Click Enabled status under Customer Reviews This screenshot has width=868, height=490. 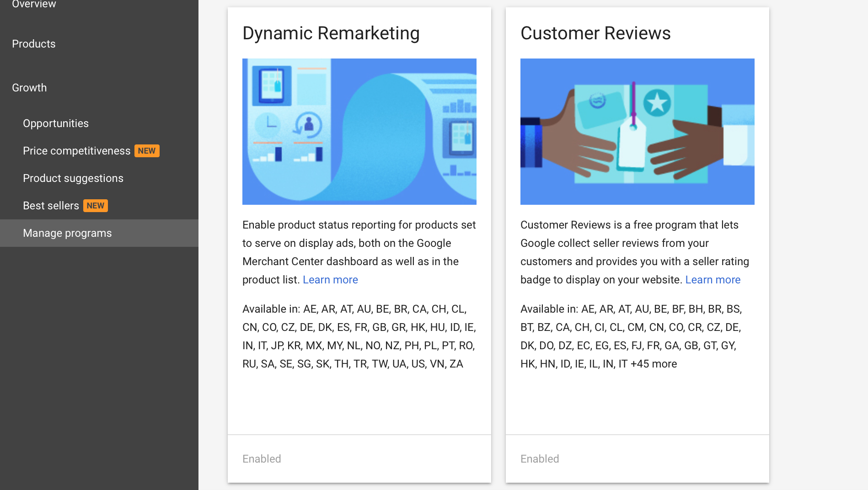click(540, 459)
